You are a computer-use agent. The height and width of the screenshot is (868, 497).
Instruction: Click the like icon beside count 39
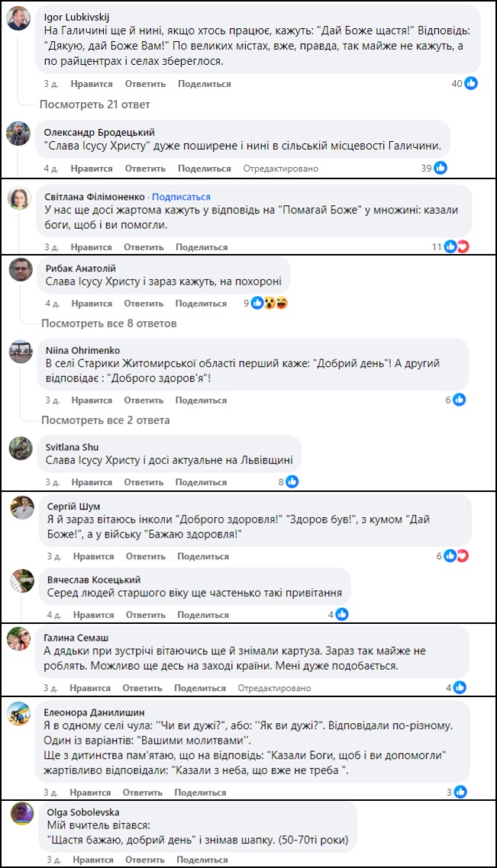point(441,168)
